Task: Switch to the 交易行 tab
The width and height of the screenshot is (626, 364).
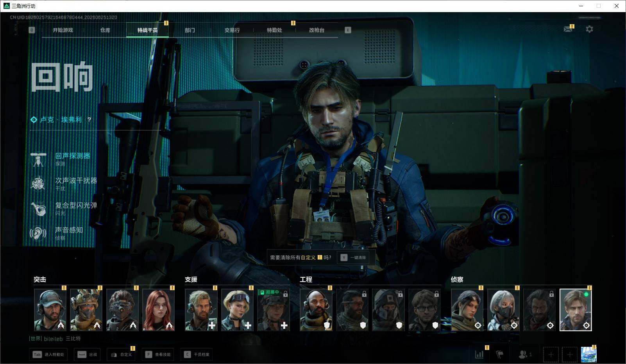Action: [x=232, y=30]
